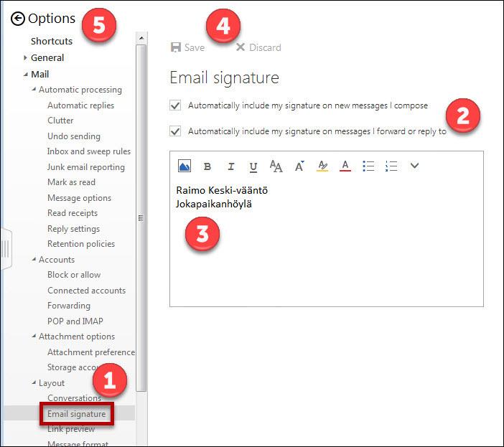Screen dimensions: 504x447
Task: Click the signature line 'Raimo Keski-vääntö'
Action: 222,190
